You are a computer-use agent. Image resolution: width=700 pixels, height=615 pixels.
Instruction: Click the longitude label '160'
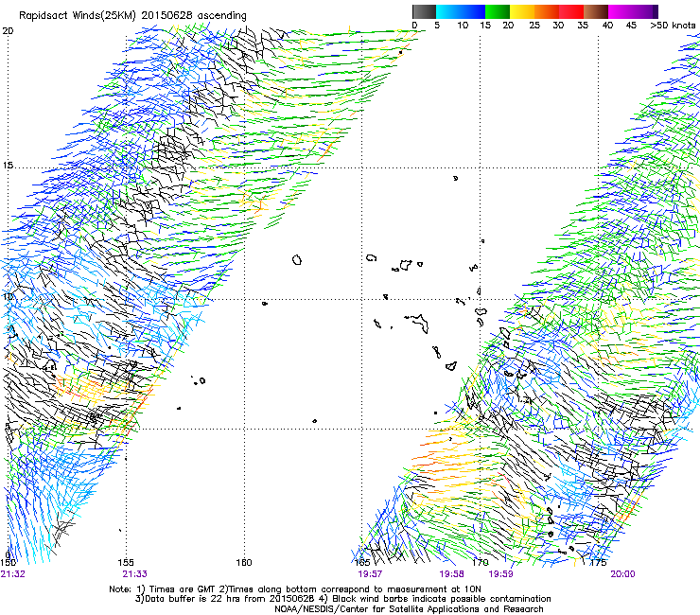(244, 562)
